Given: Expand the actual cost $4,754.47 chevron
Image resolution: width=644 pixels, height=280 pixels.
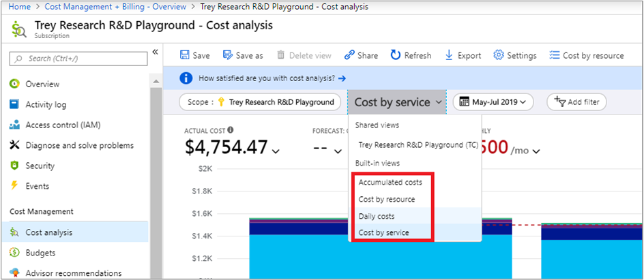Looking at the screenshot, I should point(276,152).
